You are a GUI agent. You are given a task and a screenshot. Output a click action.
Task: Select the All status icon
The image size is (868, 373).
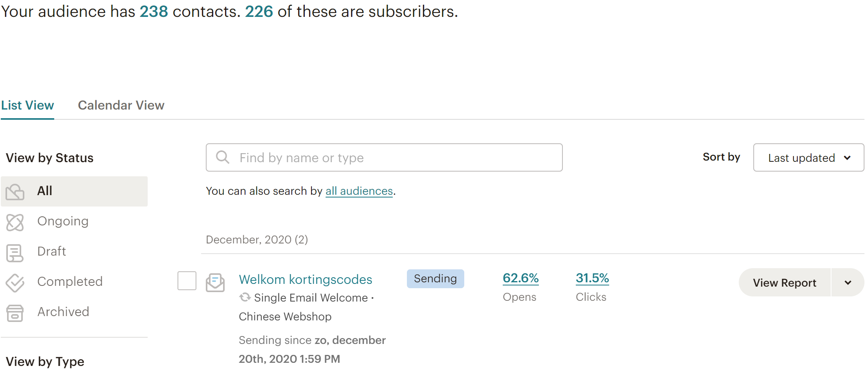(15, 192)
